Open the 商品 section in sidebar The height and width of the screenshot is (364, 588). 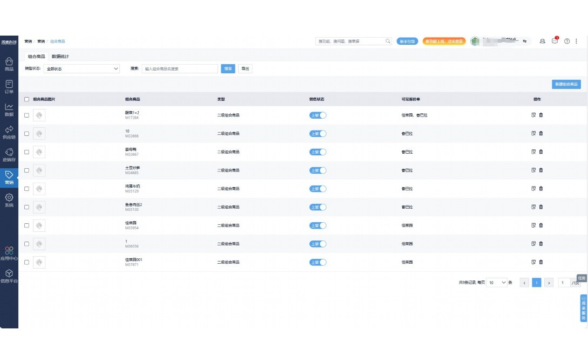point(9,64)
